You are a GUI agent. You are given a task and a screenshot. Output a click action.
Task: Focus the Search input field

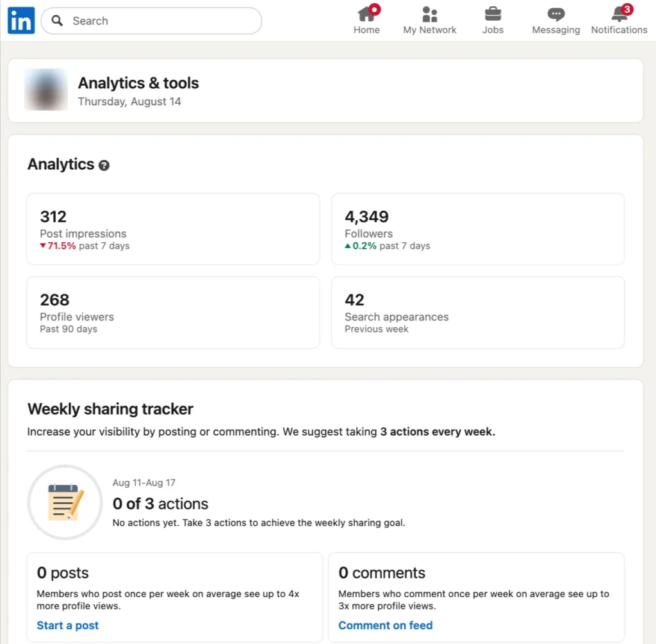(x=151, y=21)
